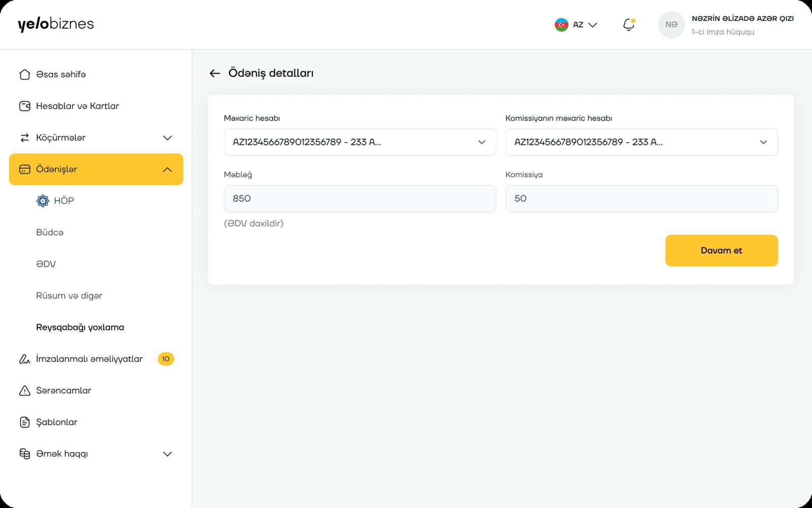Screen dimensions: 812x508
Task: Click the user name NƏZRİN ƏLİZADƏ AZƏR QIZI
Action: [x=742, y=19]
